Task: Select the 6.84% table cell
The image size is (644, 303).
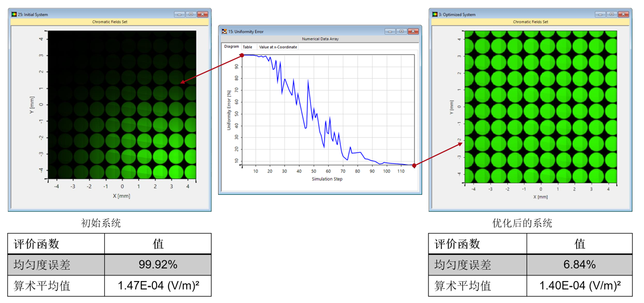Action: click(x=579, y=265)
